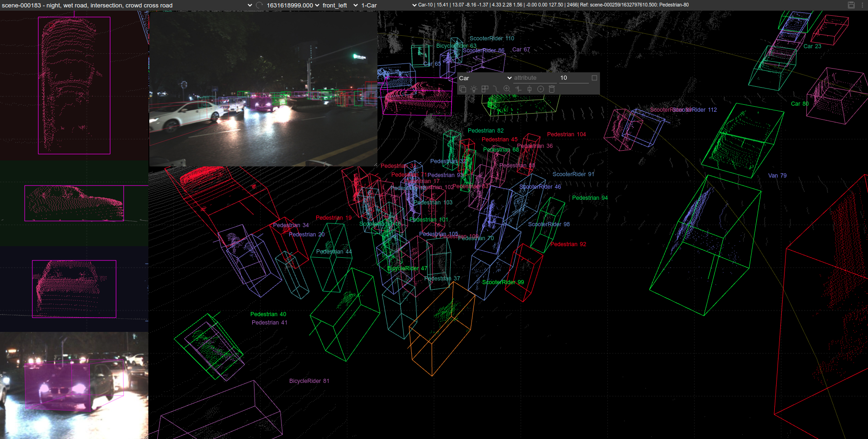Click the circle-dot icon in object toolbar
This screenshot has height=439, width=868.
(540, 89)
